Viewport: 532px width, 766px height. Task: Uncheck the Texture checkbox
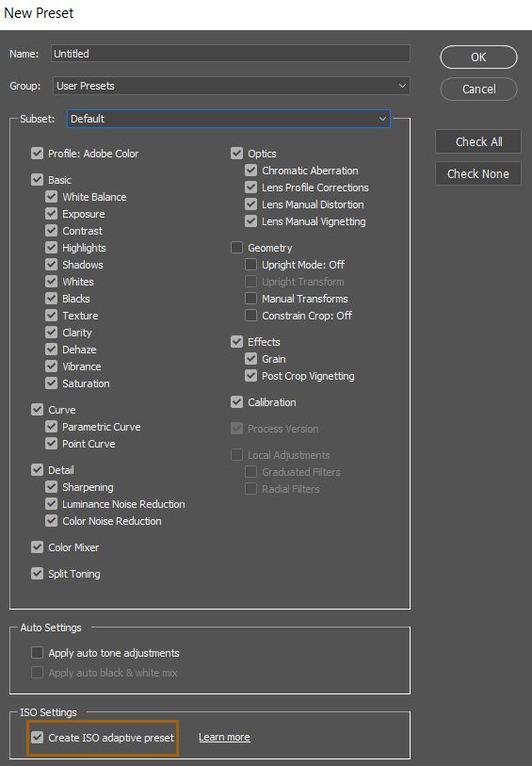coord(51,316)
